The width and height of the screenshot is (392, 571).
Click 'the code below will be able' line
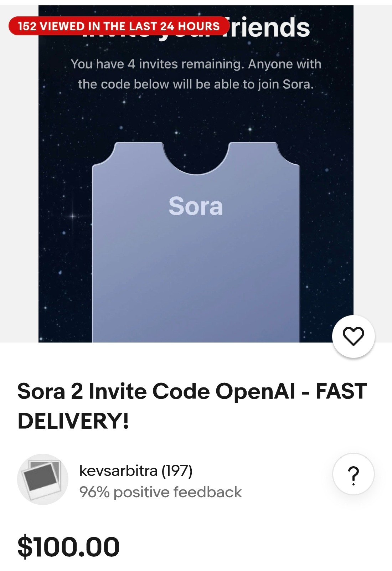pyautogui.click(x=196, y=84)
